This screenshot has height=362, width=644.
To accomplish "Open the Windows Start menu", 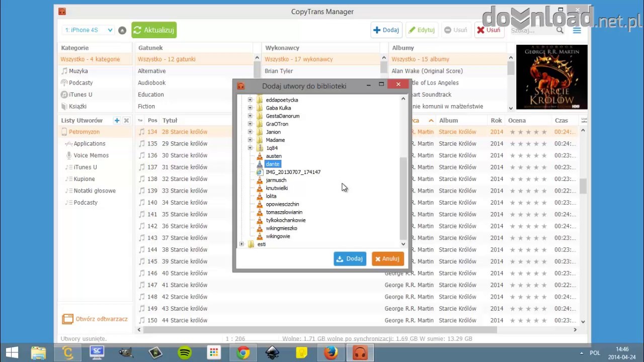I will [12, 352].
